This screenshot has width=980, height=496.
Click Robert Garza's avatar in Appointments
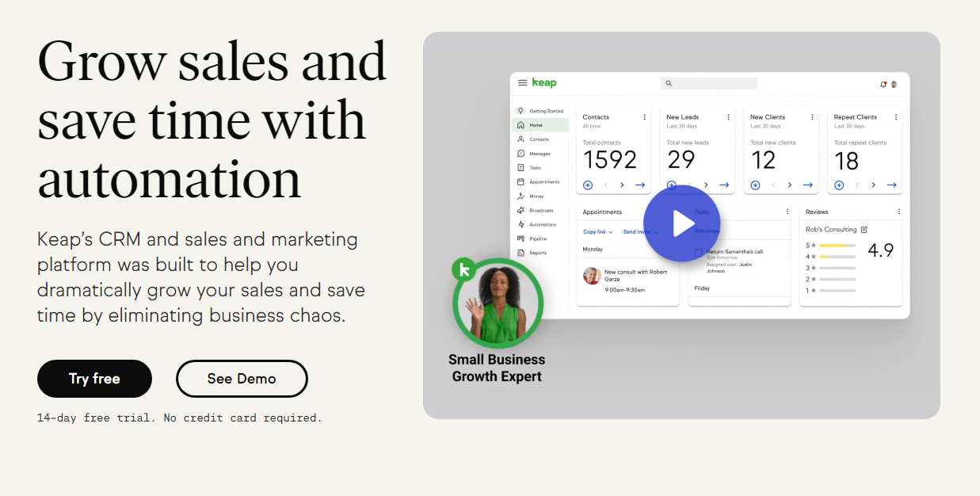[592, 276]
